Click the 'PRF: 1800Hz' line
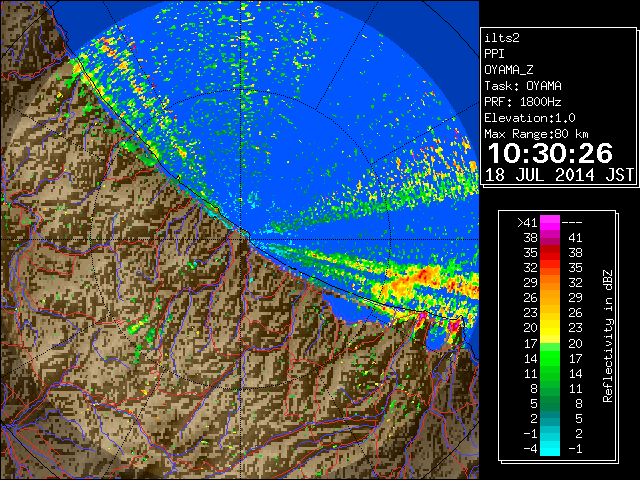The height and width of the screenshot is (480, 640). tap(523, 102)
